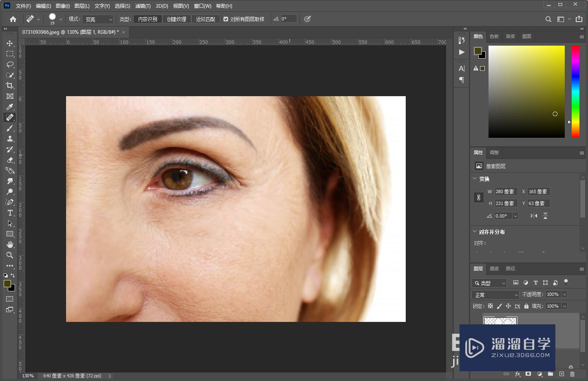Image resolution: width=588 pixels, height=381 pixels.
Task: Choose the 创建纹理 type button
Action: click(177, 19)
